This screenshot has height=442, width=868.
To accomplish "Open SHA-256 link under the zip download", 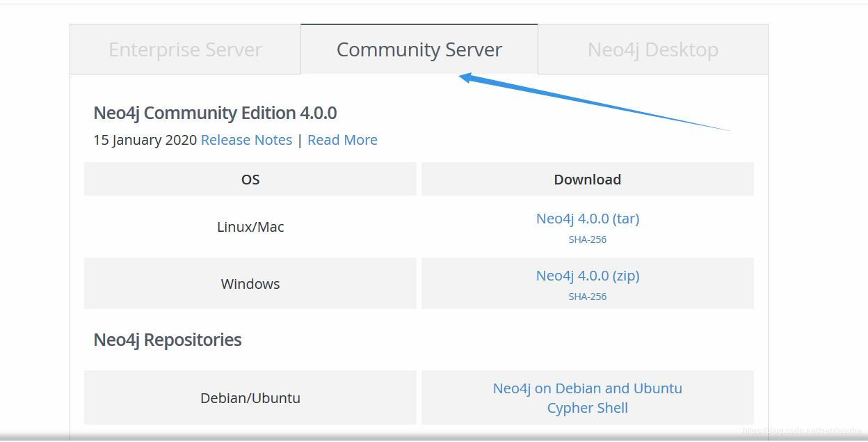I will (588, 297).
